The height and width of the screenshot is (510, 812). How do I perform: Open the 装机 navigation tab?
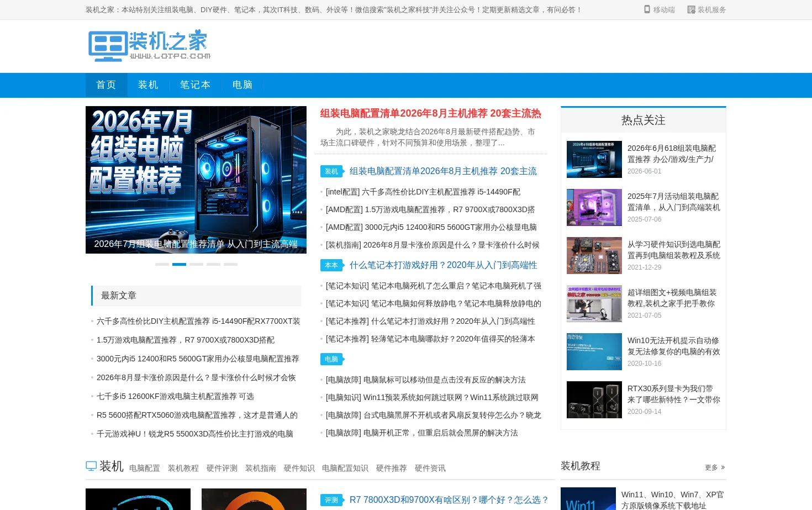click(148, 85)
